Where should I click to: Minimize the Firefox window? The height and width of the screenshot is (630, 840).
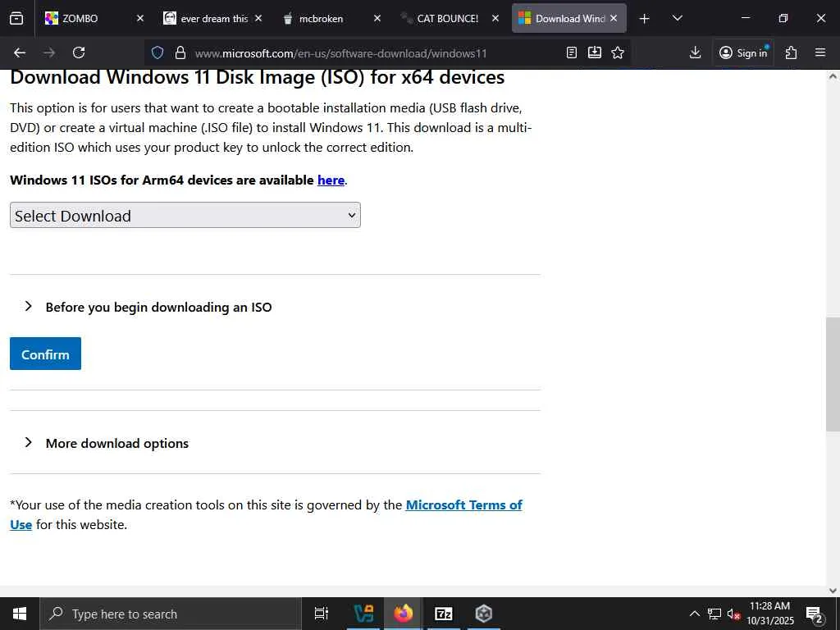(745, 18)
